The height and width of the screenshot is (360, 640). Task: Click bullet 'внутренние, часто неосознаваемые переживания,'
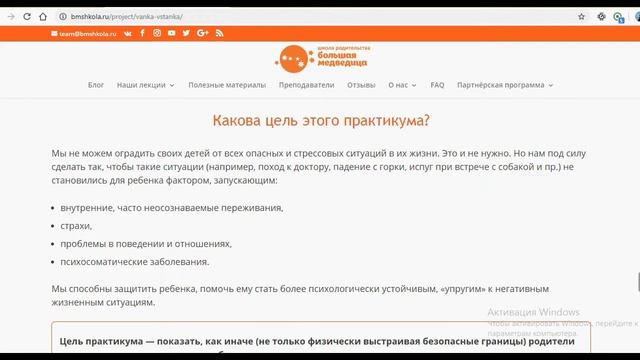pyautogui.click(x=172, y=208)
